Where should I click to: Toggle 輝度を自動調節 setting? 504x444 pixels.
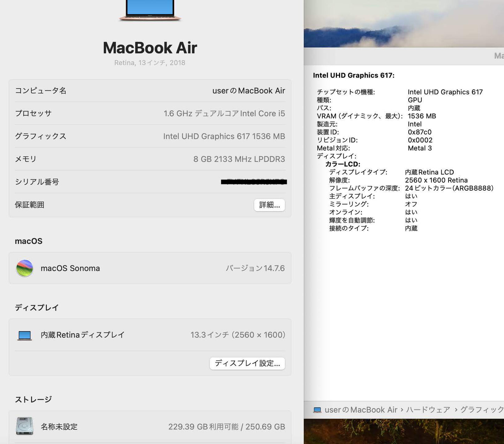[352, 220]
